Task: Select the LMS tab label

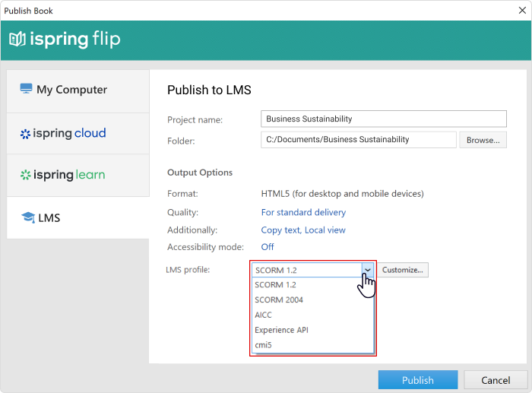Action: 49,218
